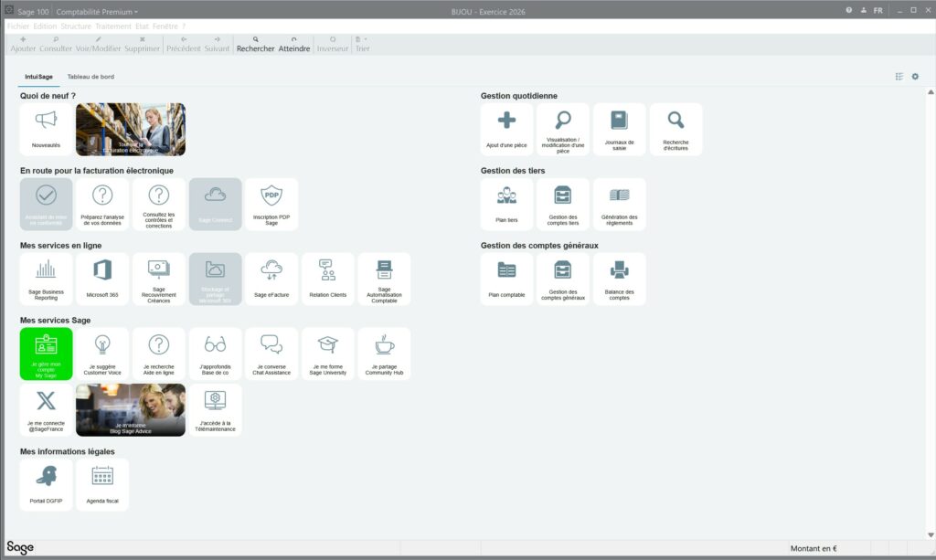Click the Consulter toolbar button

[x=56, y=44]
